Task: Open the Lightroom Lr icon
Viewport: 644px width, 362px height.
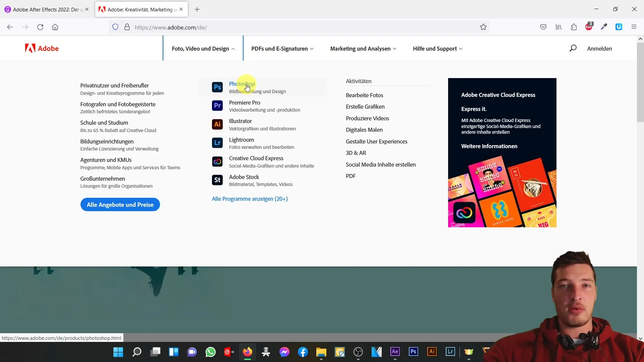Action: point(217,143)
